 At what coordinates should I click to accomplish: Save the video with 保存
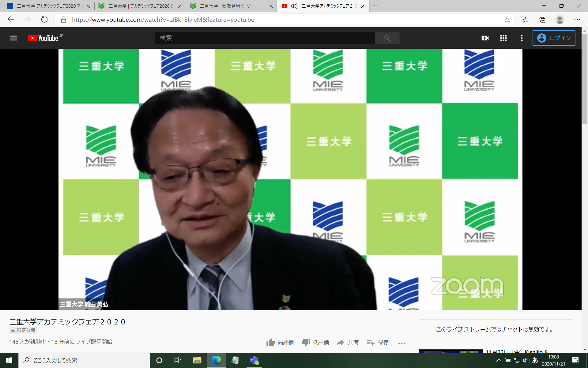click(378, 343)
